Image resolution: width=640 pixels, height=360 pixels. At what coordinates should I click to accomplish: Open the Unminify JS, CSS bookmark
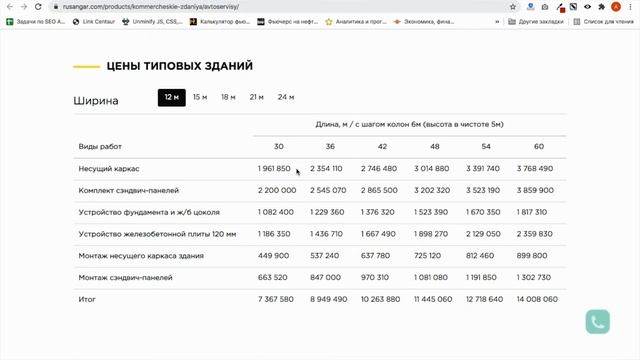pos(152,22)
